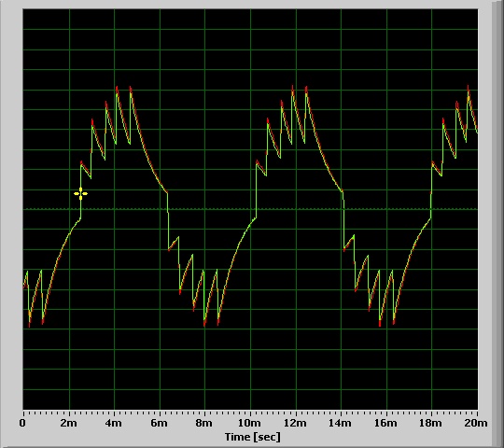
Task: Click the 6m time axis label
Action: (x=159, y=423)
